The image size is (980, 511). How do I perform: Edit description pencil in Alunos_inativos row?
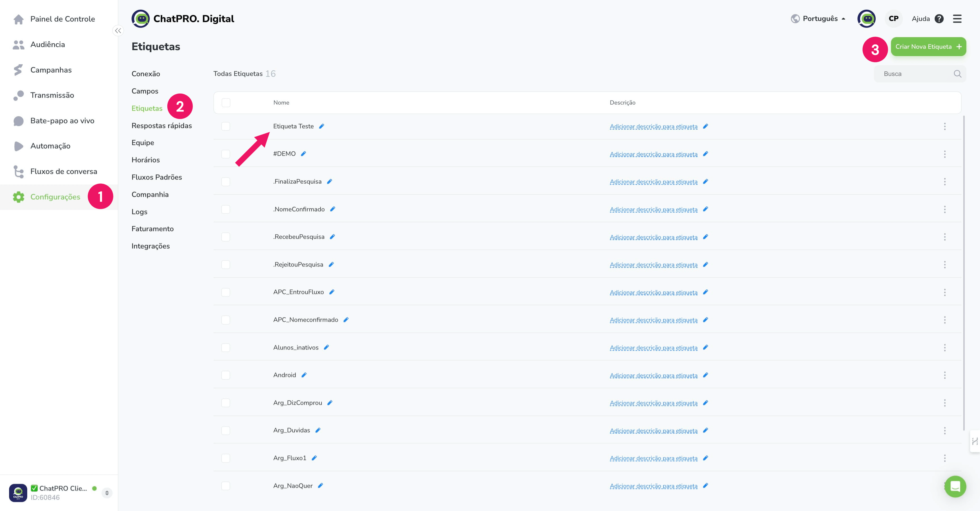tap(705, 347)
